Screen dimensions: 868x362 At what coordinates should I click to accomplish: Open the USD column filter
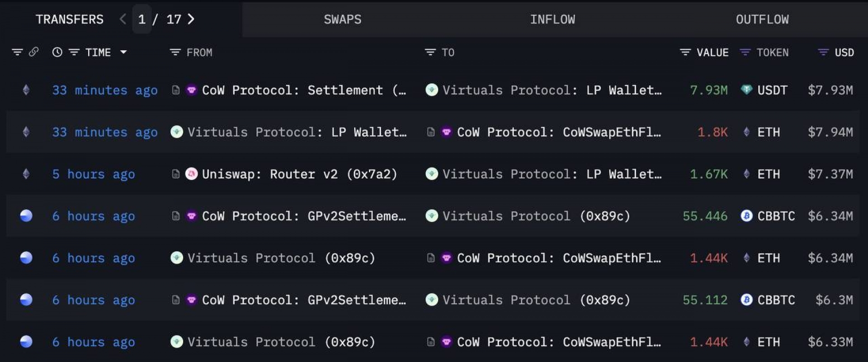[x=823, y=52]
